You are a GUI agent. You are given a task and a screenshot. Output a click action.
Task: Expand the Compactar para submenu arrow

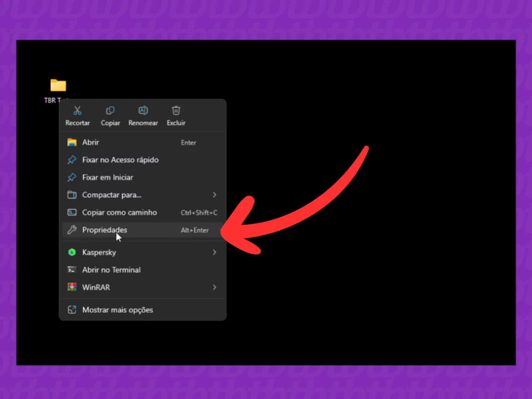pyautogui.click(x=214, y=195)
